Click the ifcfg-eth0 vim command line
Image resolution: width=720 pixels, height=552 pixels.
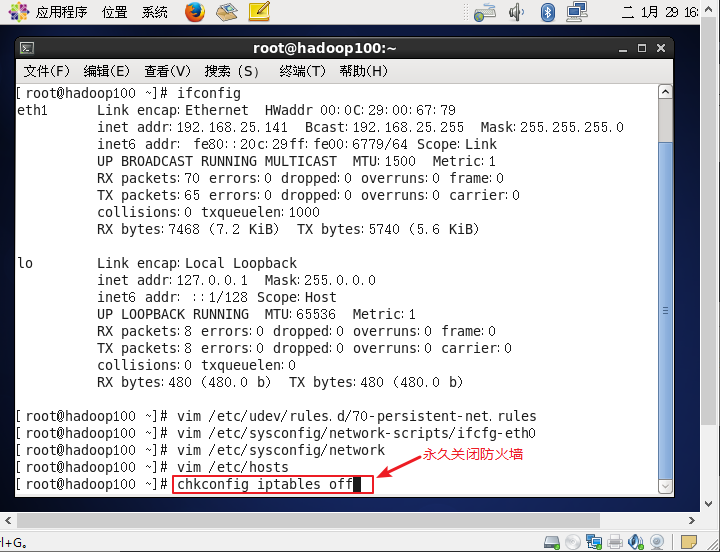tap(356, 434)
